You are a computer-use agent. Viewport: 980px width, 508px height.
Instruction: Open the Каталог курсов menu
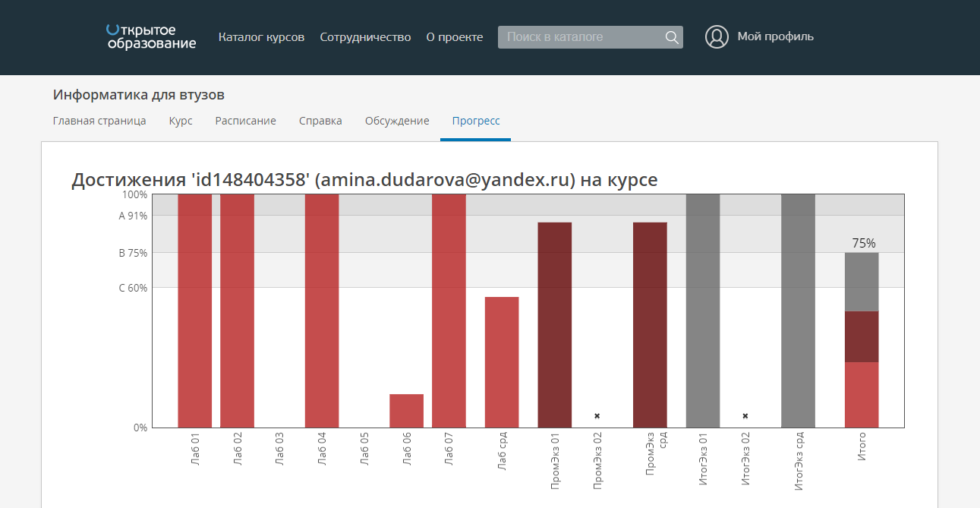click(261, 37)
